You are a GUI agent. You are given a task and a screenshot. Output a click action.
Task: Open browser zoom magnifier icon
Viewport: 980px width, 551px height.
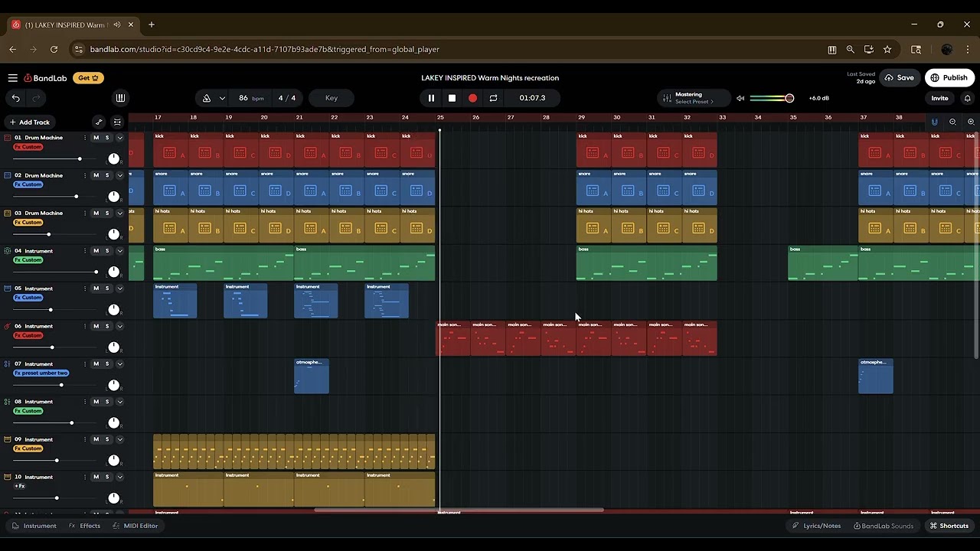850,49
